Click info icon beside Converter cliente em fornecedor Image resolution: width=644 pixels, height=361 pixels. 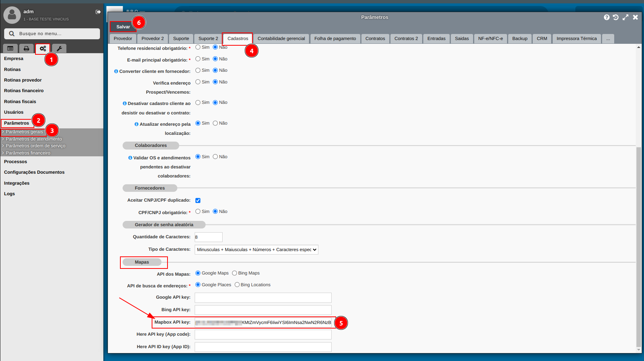[116, 71]
